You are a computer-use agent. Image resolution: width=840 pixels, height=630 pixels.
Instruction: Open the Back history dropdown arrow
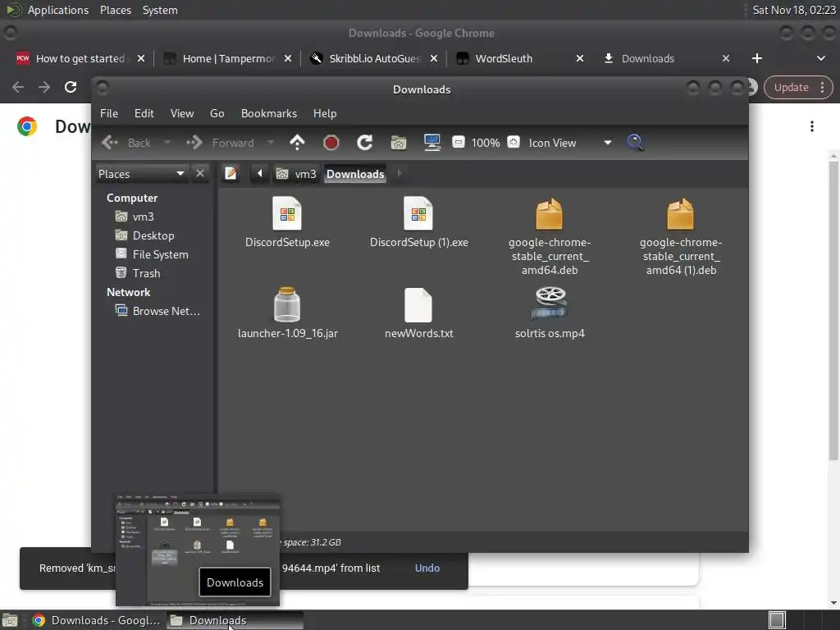(167, 143)
